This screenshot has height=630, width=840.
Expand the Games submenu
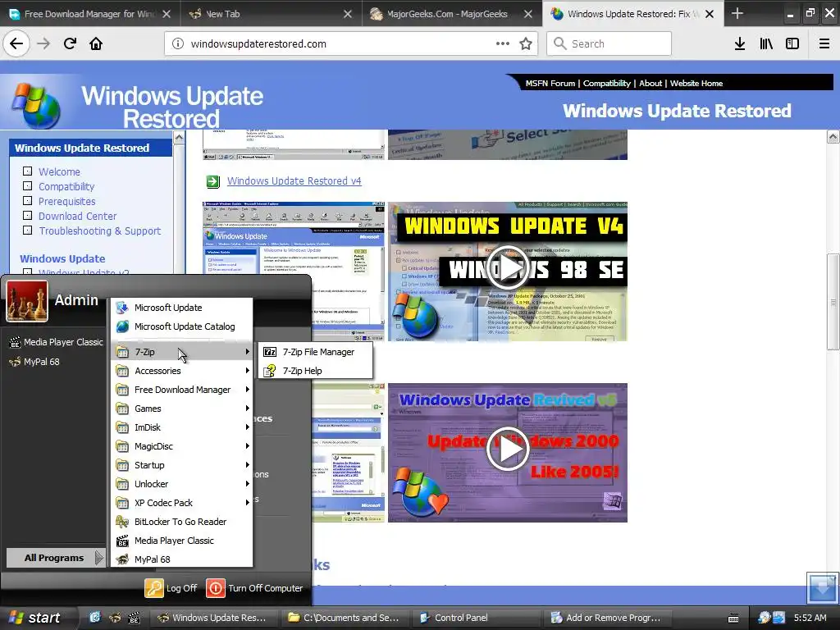coord(183,409)
